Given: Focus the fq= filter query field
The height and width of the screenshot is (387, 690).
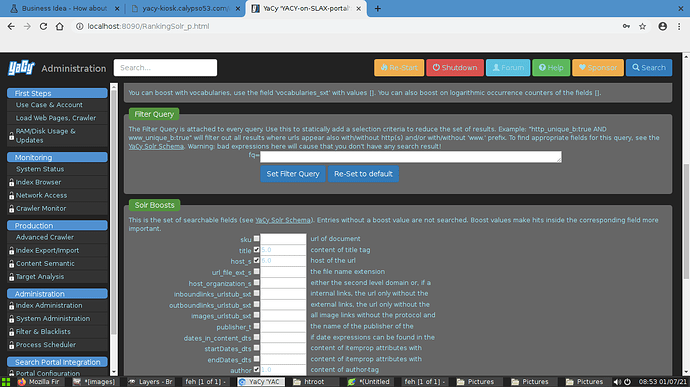Looking at the screenshot, I should (411, 157).
